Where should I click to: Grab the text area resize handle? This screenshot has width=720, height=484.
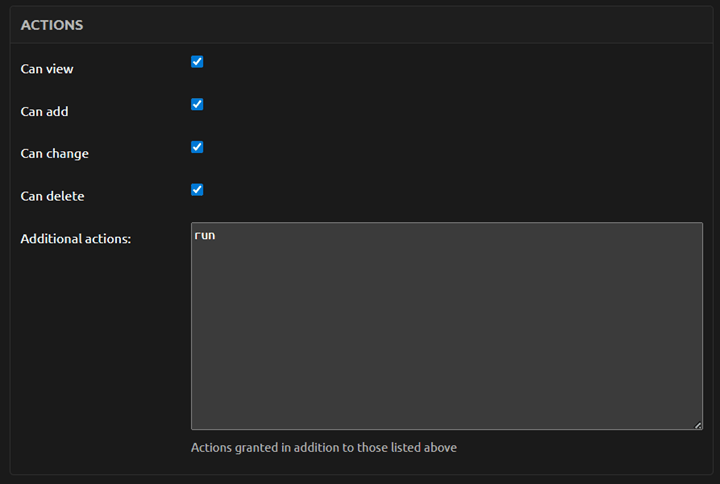698,425
